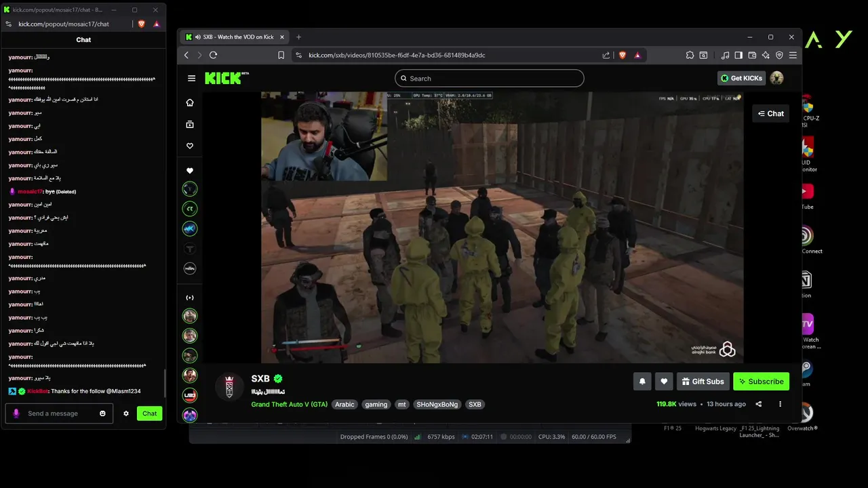Click the VOD address bar URL
The image size is (868, 488).
click(x=397, y=56)
